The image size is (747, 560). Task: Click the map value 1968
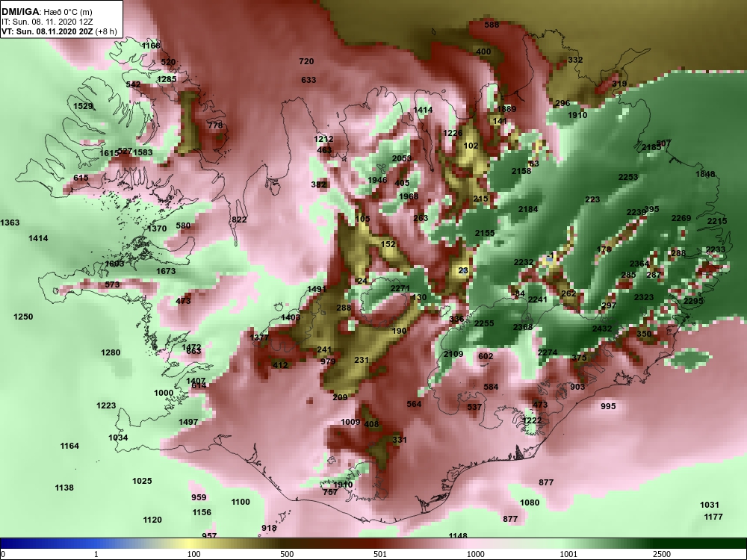coord(409,196)
